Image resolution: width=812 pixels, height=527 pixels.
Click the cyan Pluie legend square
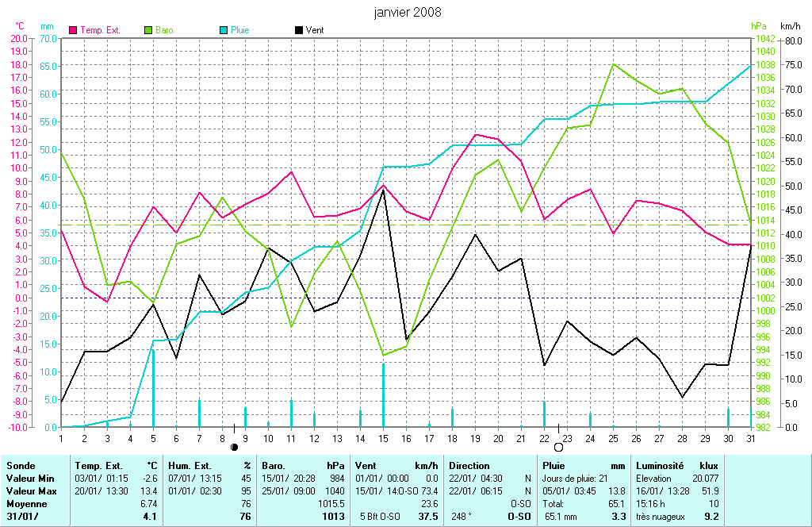[224, 30]
